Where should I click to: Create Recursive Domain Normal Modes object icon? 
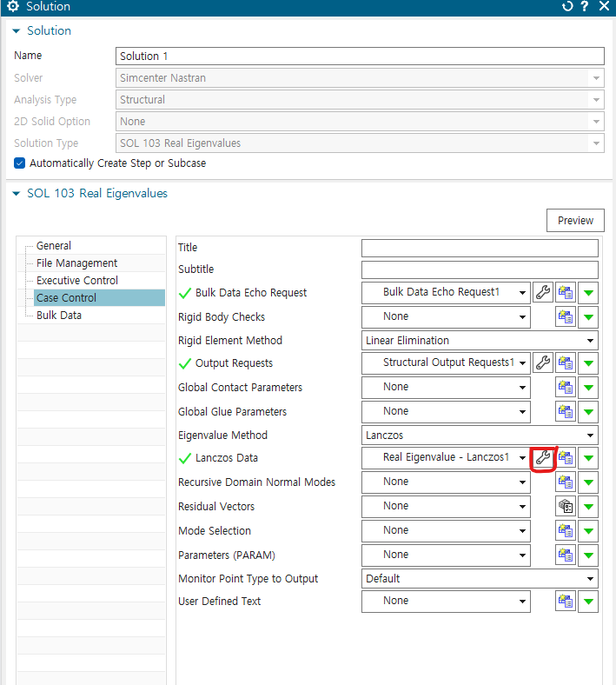566,482
